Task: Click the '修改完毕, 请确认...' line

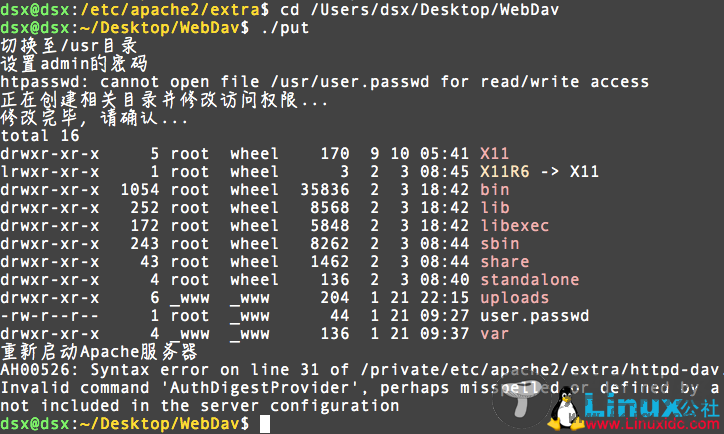Action: point(94,118)
